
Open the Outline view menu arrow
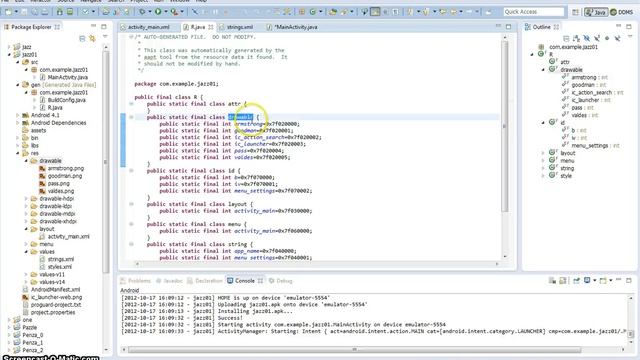(630, 37)
